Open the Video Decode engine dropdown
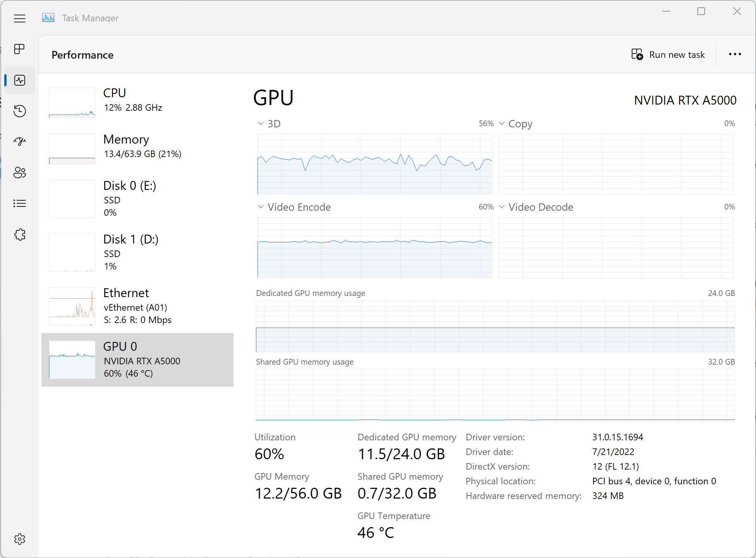Image resolution: width=756 pixels, height=558 pixels. 536,207
